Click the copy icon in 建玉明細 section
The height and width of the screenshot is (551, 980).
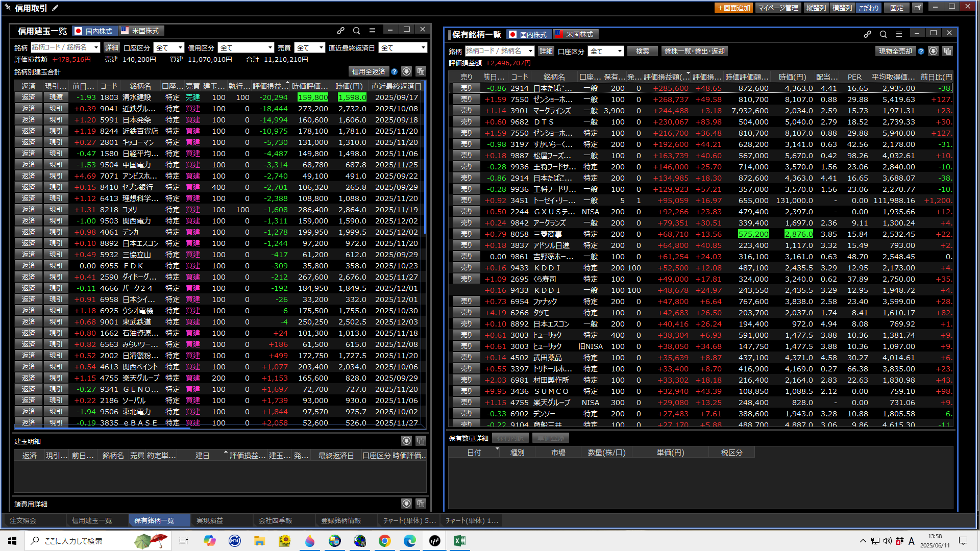pyautogui.click(x=421, y=441)
